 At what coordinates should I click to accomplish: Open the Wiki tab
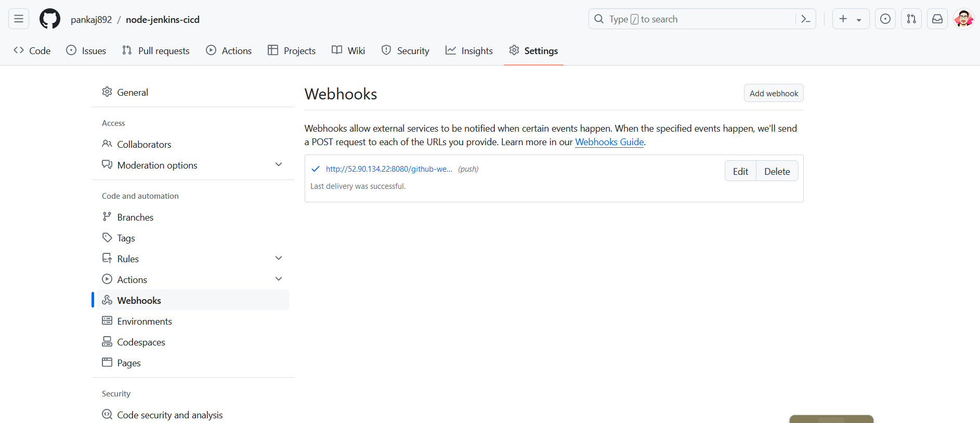(x=348, y=50)
